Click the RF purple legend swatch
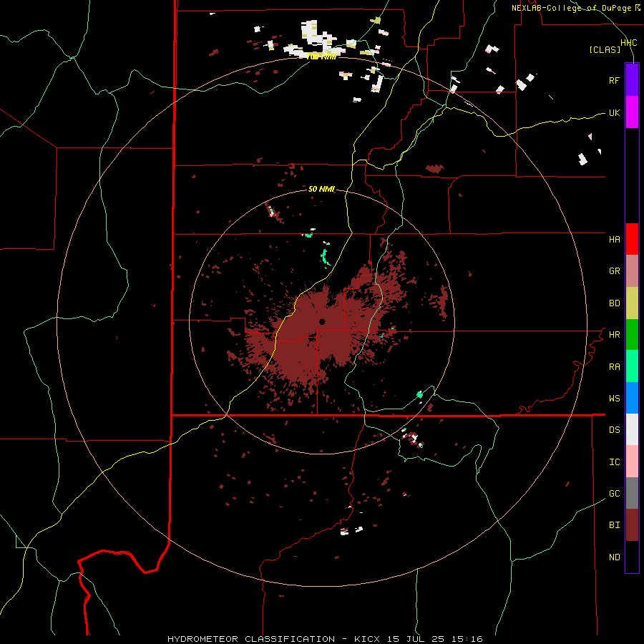The width and height of the screenshot is (644, 644). coord(632,80)
